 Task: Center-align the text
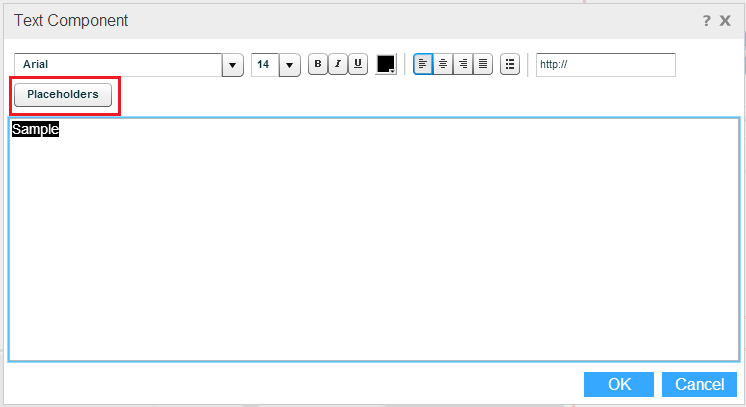(443, 64)
